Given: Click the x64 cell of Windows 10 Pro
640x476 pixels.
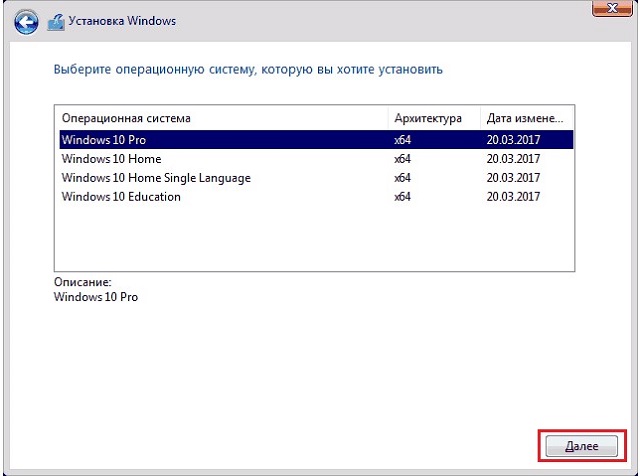Looking at the screenshot, I should coord(402,140).
